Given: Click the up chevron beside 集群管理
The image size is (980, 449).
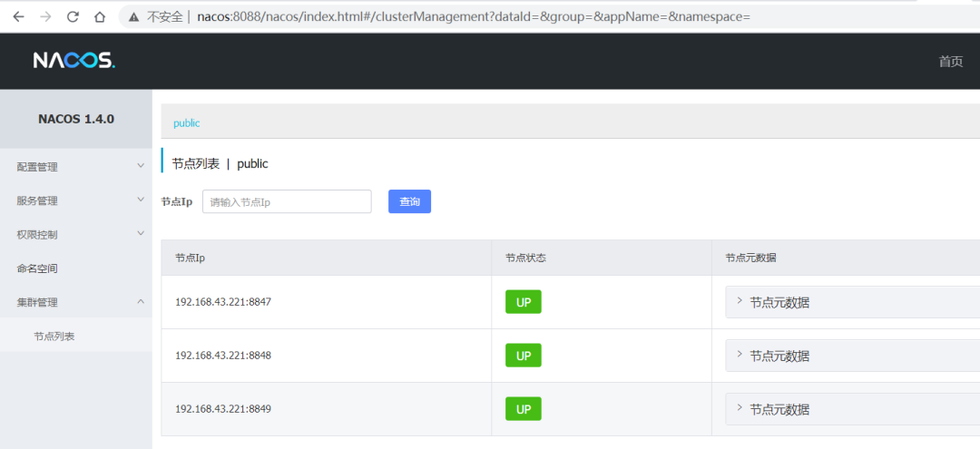Looking at the screenshot, I should tap(141, 302).
